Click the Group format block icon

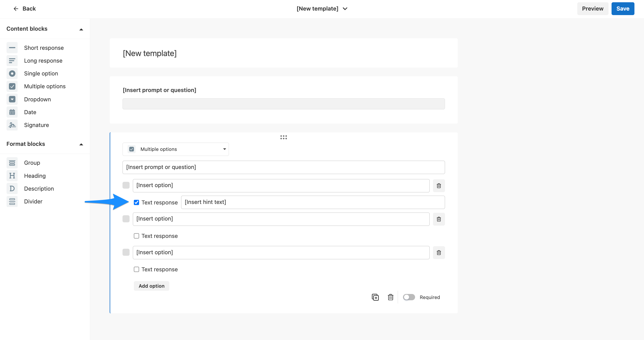pyautogui.click(x=12, y=163)
